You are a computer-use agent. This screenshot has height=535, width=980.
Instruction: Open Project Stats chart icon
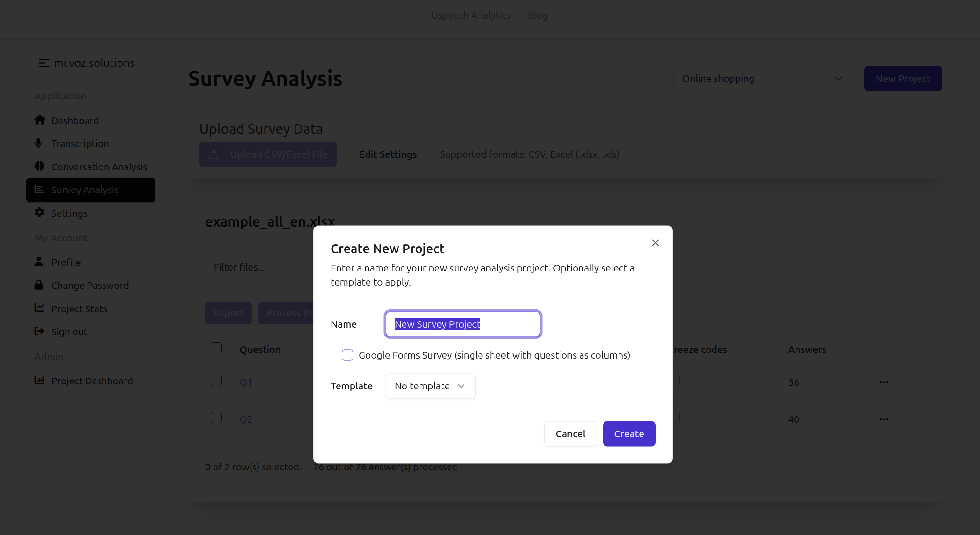[x=39, y=308]
